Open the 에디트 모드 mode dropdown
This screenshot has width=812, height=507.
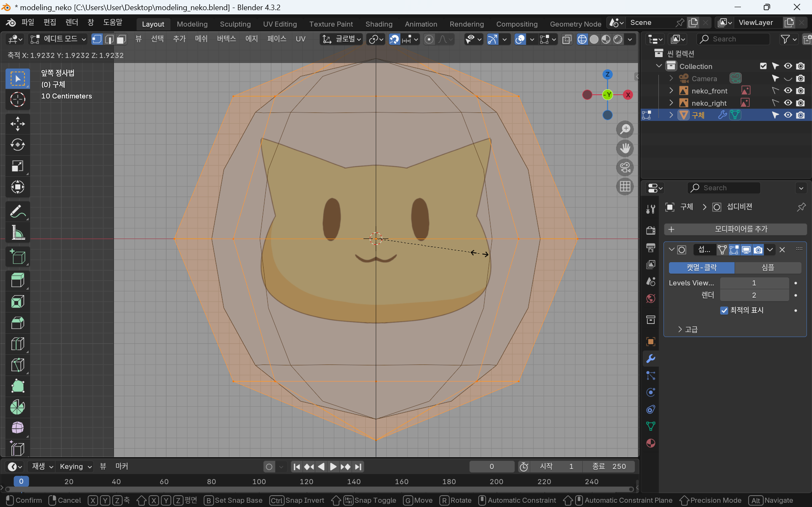coord(58,39)
